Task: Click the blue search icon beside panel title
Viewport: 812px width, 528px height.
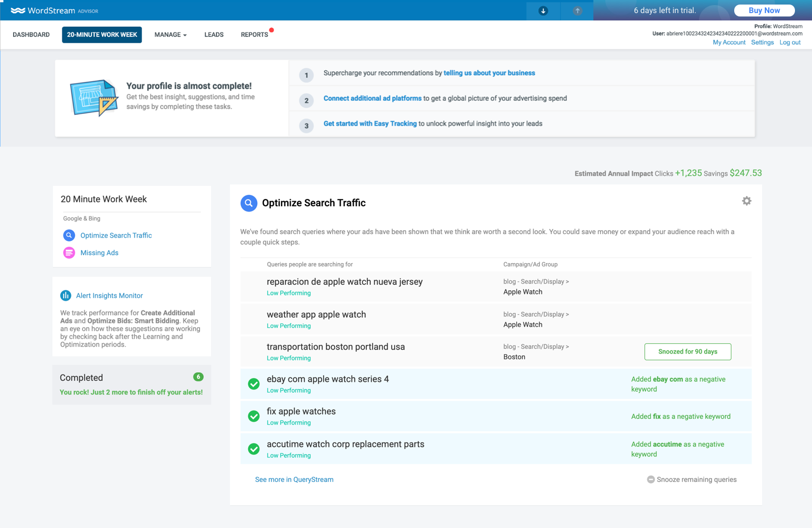Action: click(249, 203)
